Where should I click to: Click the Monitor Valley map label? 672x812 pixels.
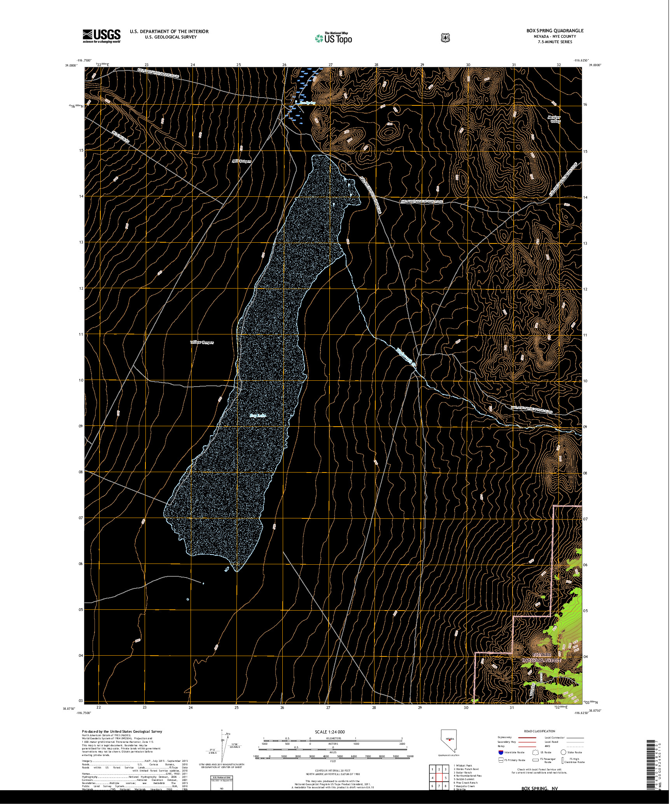554,119
